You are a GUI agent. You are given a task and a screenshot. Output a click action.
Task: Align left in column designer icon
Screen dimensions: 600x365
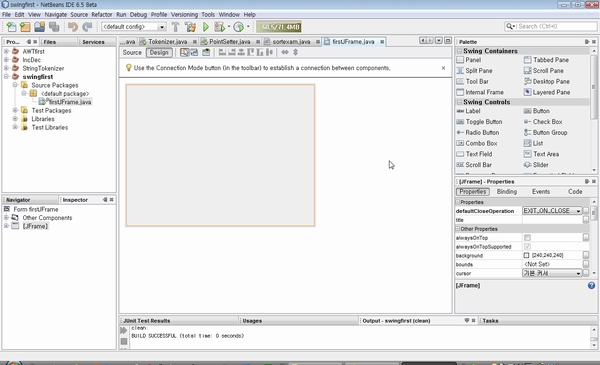(222, 52)
